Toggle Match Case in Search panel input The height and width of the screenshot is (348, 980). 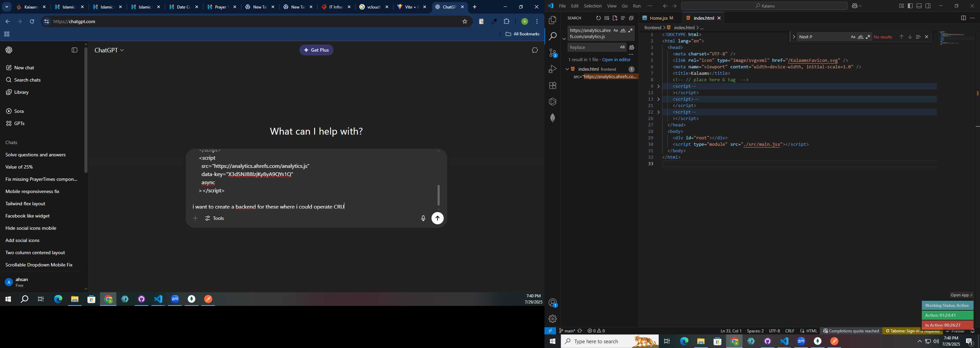615,30
